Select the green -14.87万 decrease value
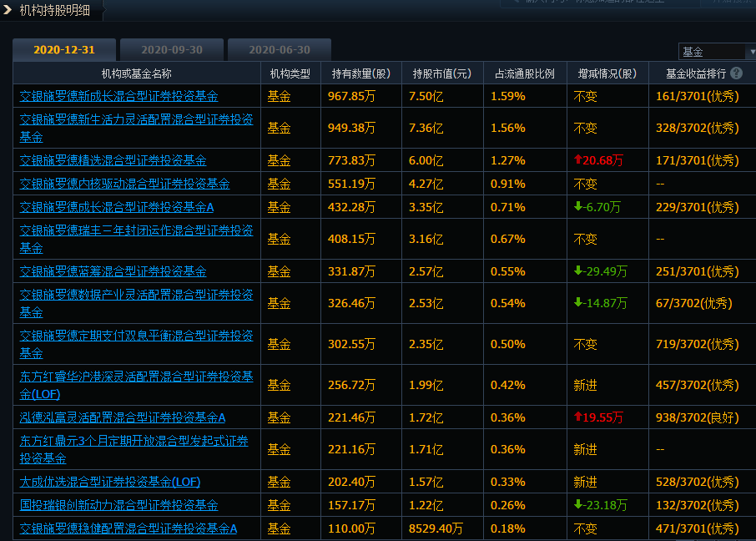Image resolution: width=756 pixels, height=541 pixels. point(600,303)
